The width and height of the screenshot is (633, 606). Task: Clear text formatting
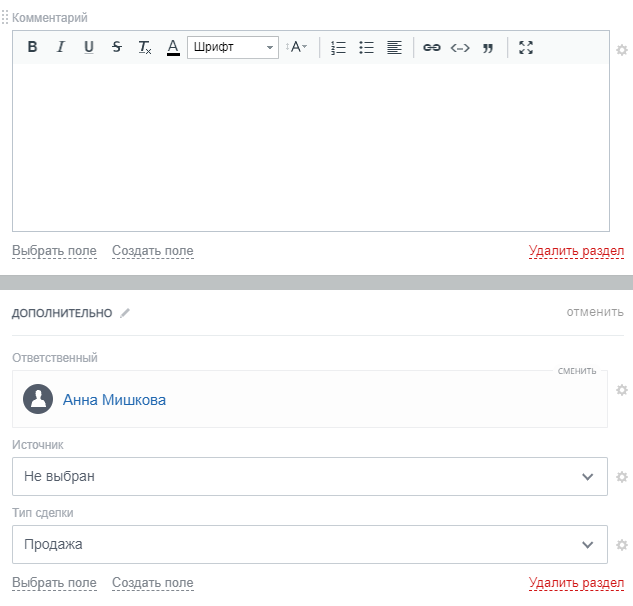click(x=145, y=47)
